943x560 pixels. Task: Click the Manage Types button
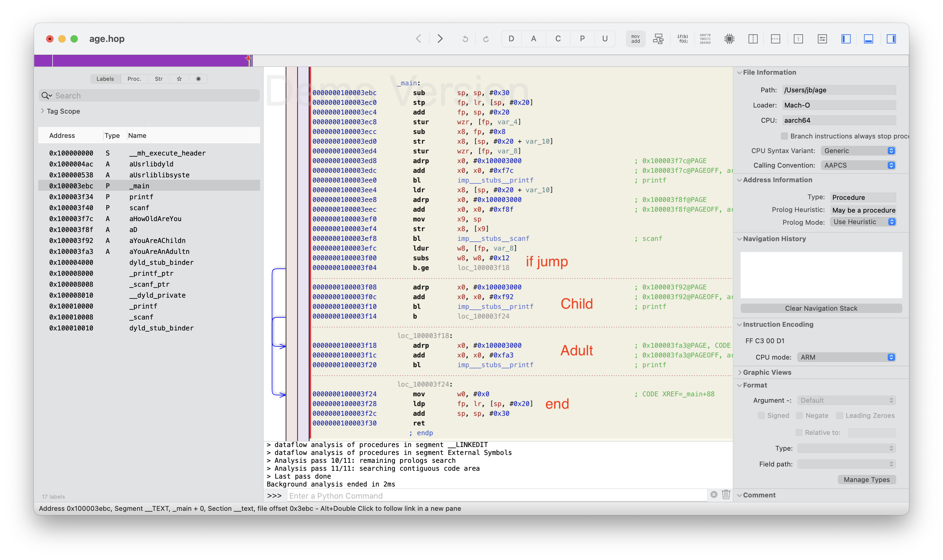coord(866,480)
